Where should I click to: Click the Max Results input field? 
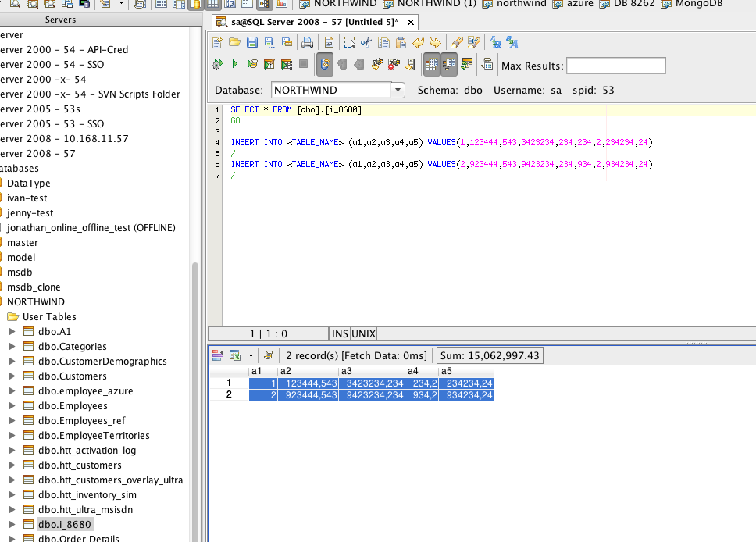[x=615, y=66]
